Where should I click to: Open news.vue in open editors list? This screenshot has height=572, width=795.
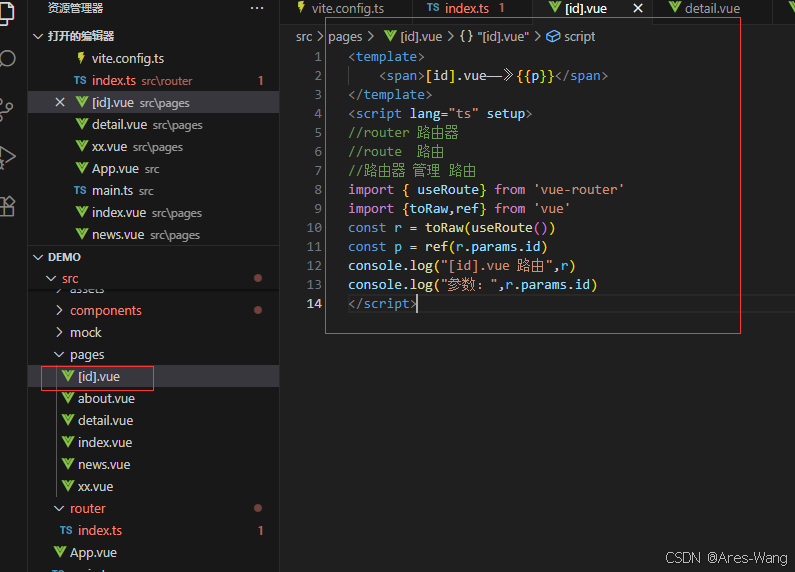coord(153,235)
